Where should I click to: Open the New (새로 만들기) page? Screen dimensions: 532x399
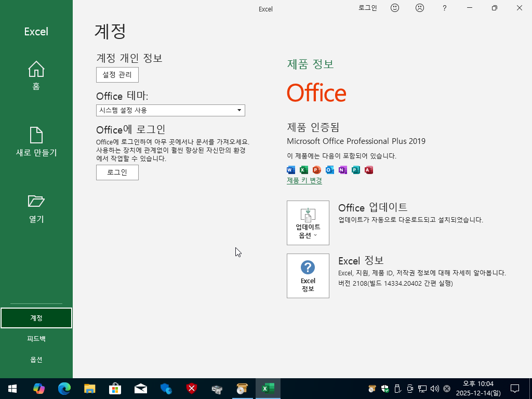(x=36, y=142)
